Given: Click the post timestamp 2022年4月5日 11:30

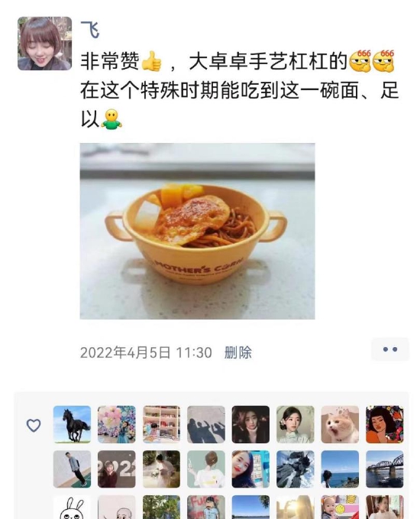Looking at the screenshot, I should click(146, 352).
